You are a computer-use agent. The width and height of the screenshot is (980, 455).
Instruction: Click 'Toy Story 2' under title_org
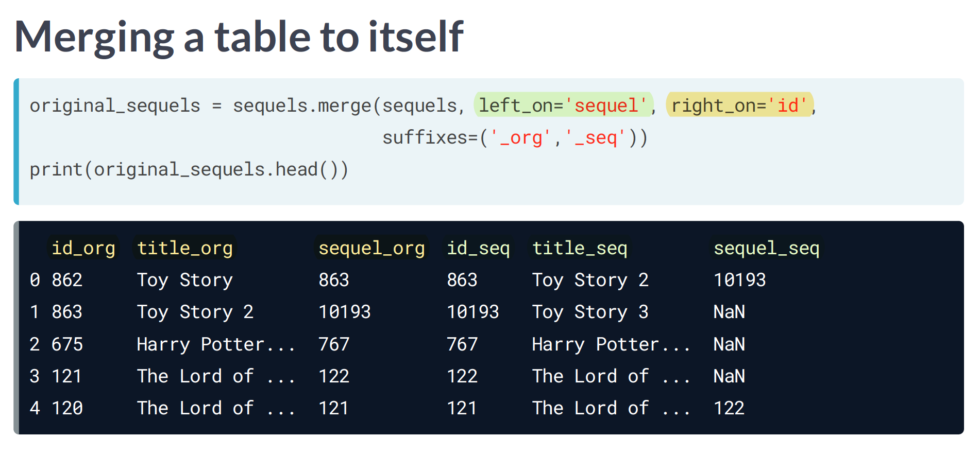click(195, 312)
